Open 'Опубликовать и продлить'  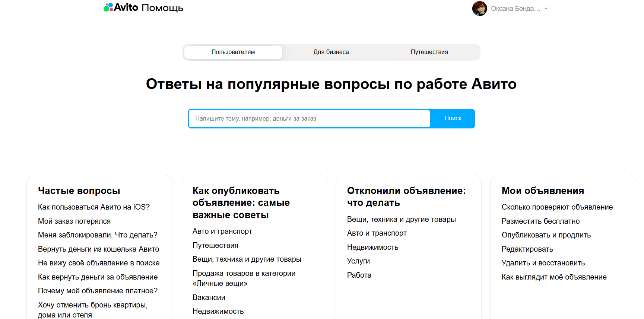546,235
